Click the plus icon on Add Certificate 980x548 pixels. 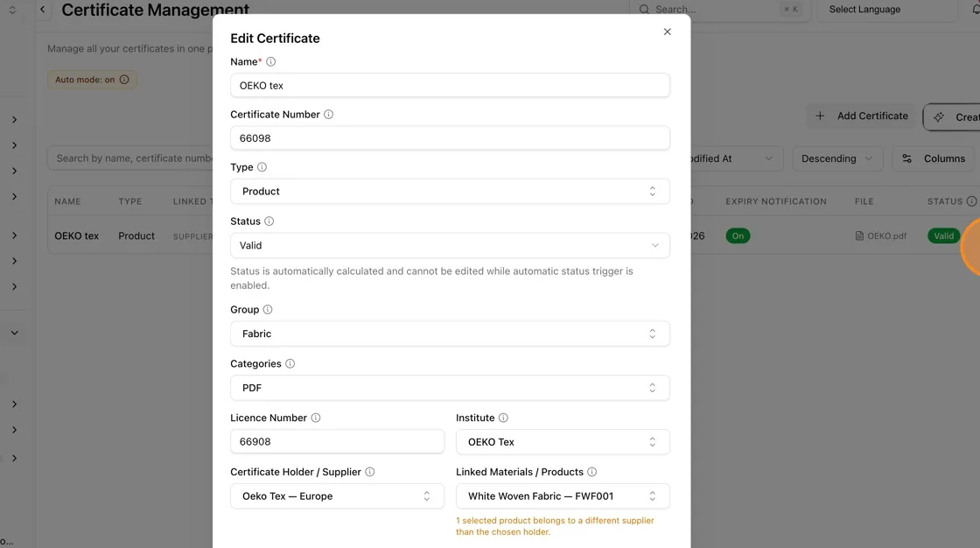pyautogui.click(x=820, y=116)
